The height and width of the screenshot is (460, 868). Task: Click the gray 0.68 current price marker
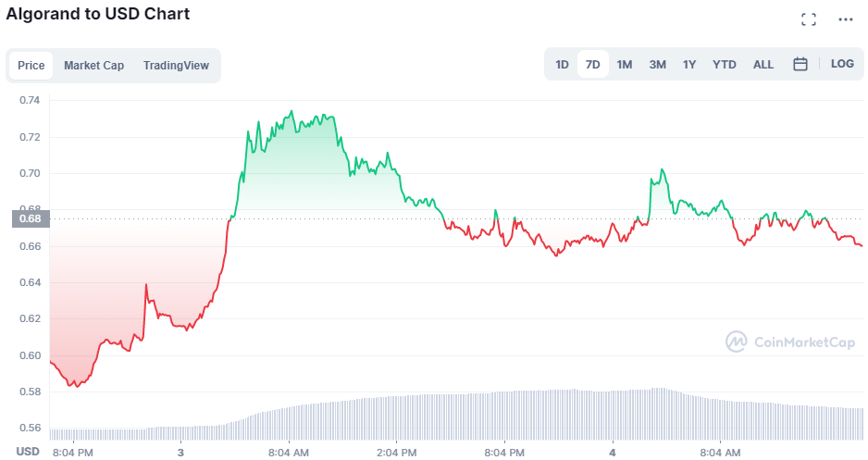click(x=31, y=218)
